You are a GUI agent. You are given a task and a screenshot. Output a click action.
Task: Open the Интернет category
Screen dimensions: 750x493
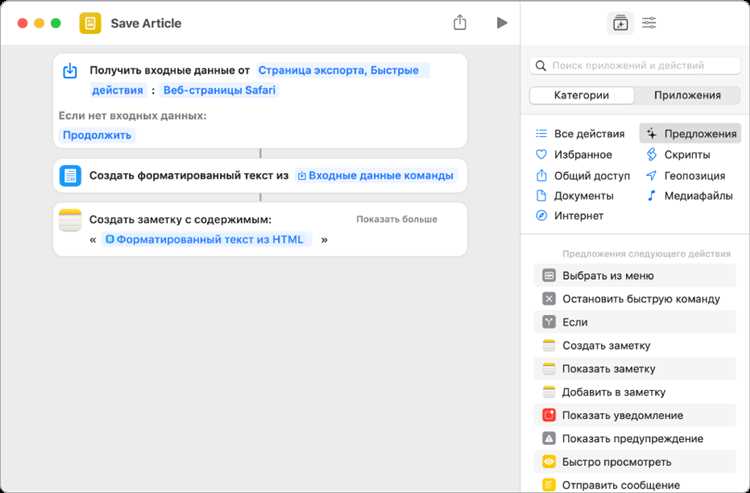(570, 216)
